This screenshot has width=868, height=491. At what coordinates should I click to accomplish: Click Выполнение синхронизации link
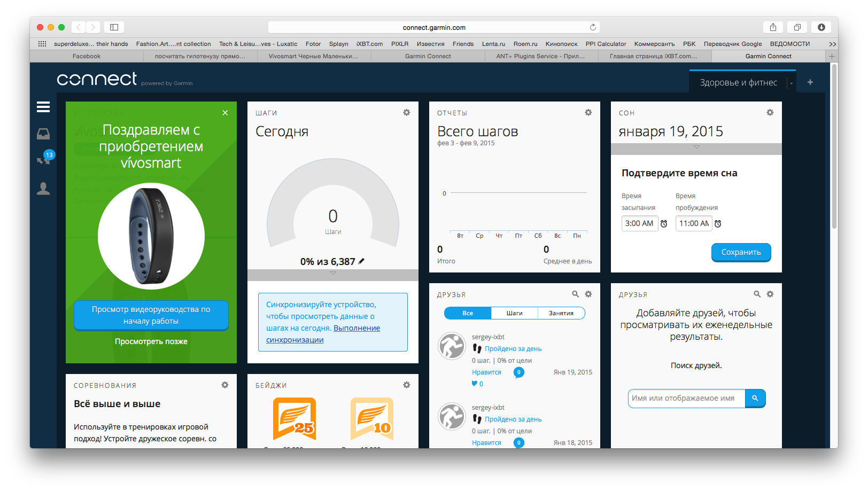click(323, 334)
